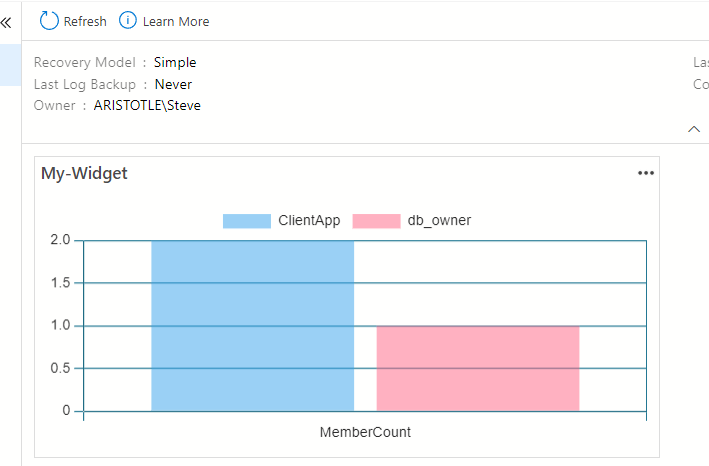Click the Learn More info icon

(128, 20)
